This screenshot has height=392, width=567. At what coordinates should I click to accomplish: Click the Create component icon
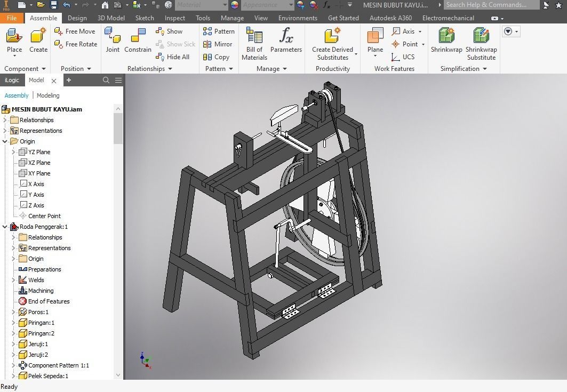click(x=38, y=36)
